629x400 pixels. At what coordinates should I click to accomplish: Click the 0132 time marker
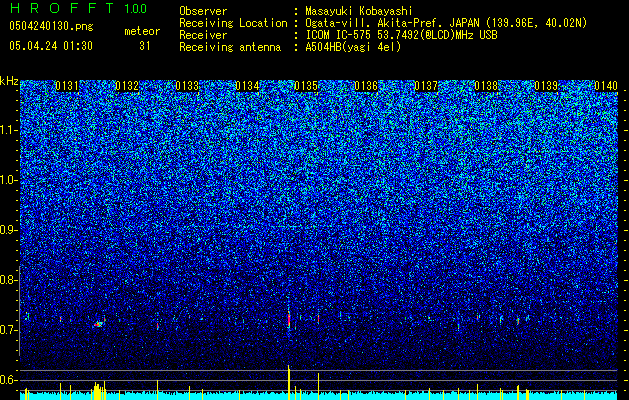[127, 86]
